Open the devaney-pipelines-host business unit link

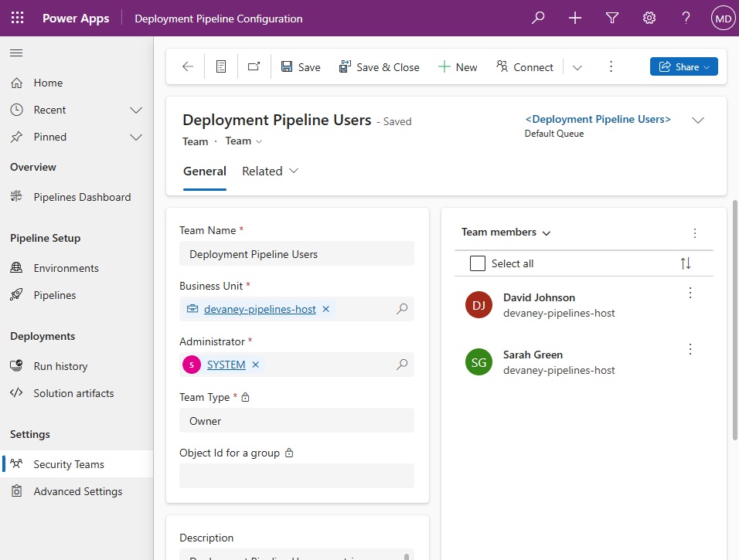260,309
